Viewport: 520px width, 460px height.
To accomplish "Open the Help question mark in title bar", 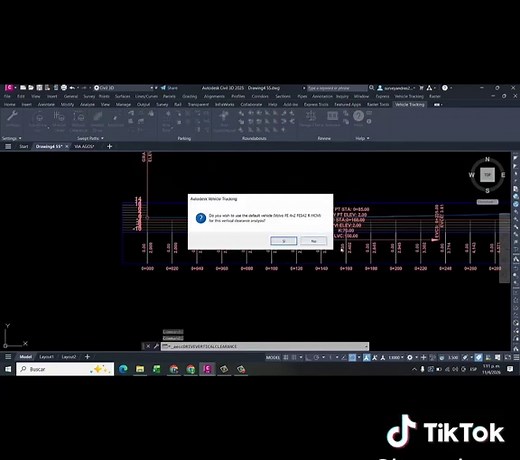I will [445, 88].
